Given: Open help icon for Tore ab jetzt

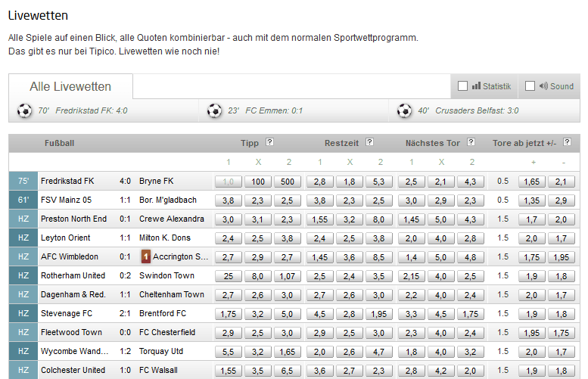Looking at the screenshot, I should tap(567, 141).
